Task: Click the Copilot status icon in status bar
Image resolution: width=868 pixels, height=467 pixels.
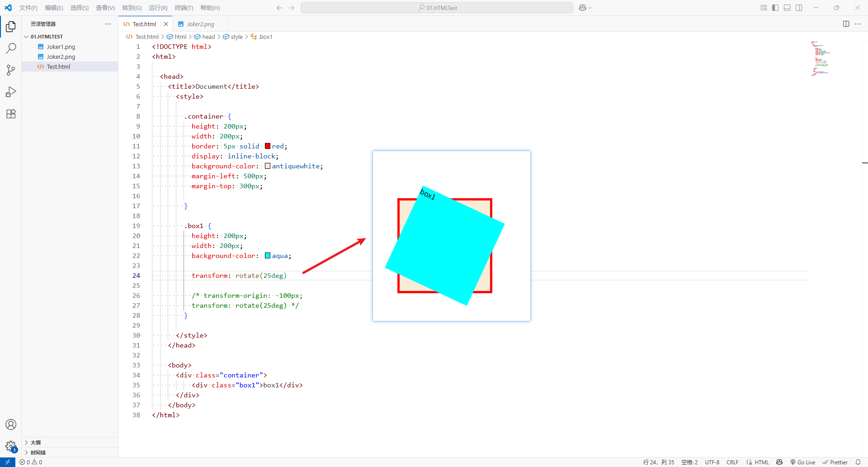Action: [x=779, y=462]
